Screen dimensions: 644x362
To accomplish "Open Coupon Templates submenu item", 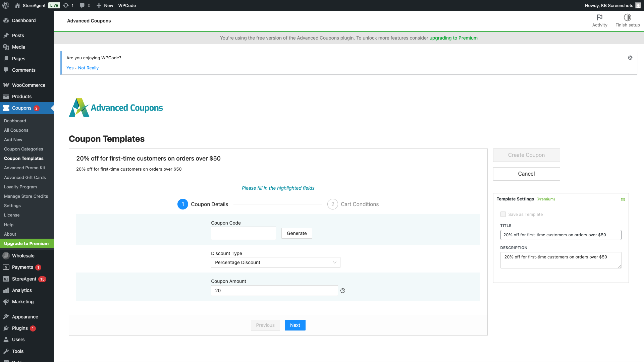I will click(x=24, y=158).
